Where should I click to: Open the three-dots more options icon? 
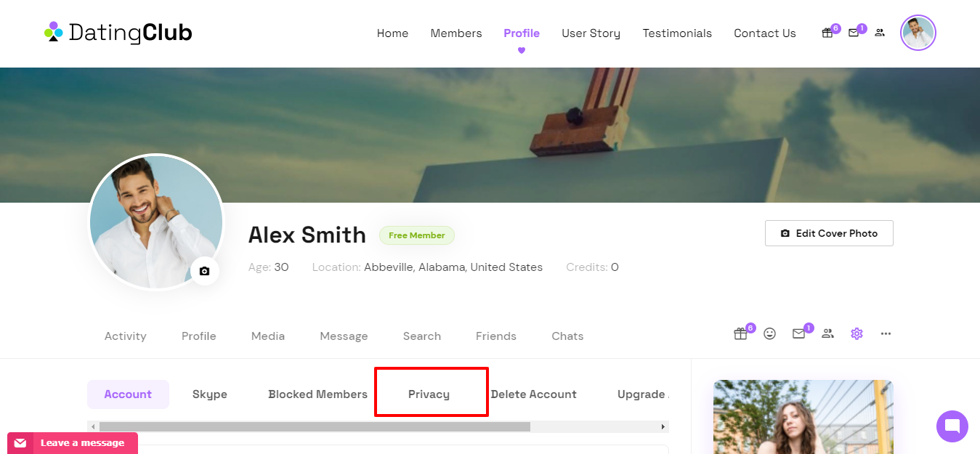click(886, 333)
